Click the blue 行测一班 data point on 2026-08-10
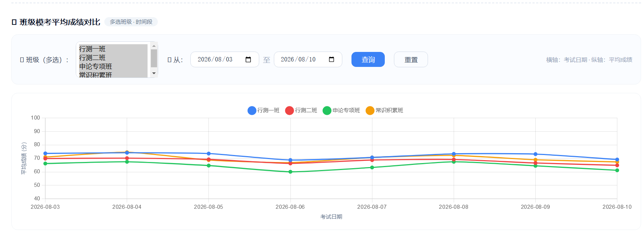 tap(617, 160)
